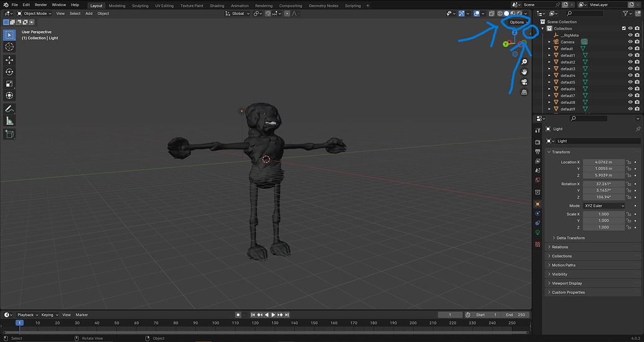Open the outliner filter dropdown
Screen dimensions: 644x342
click(627, 14)
